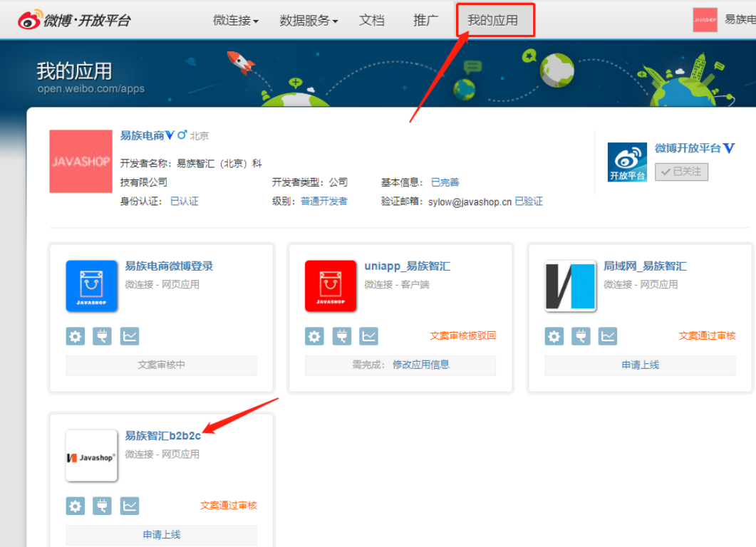Open the 文档 menu item

tap(372, 20)
